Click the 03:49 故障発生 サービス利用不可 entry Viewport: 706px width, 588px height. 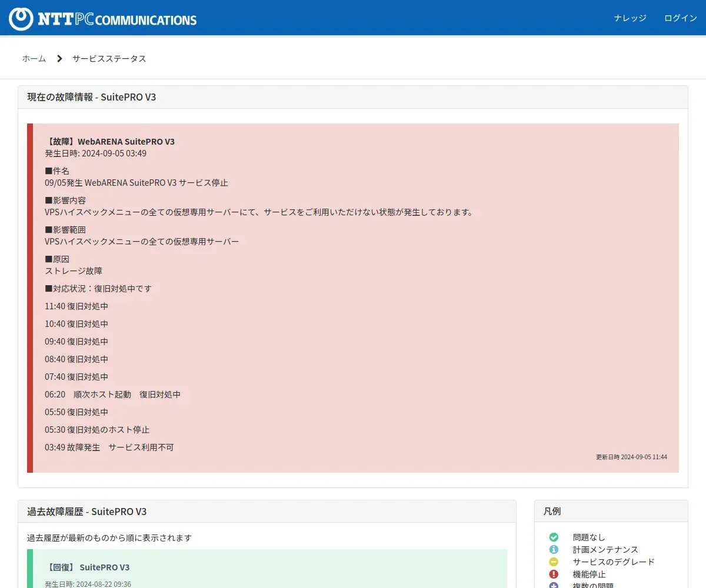pyautogui.click(x=109, y=447)
